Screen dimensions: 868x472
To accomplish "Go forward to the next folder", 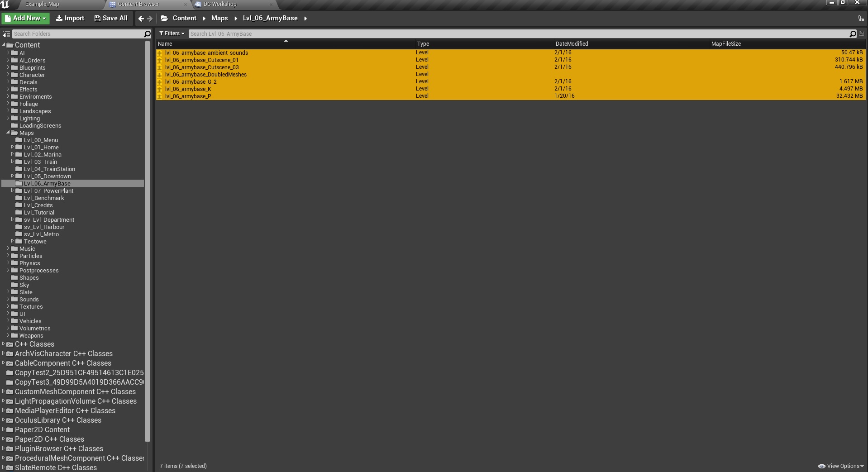I will tap(150, 19).
